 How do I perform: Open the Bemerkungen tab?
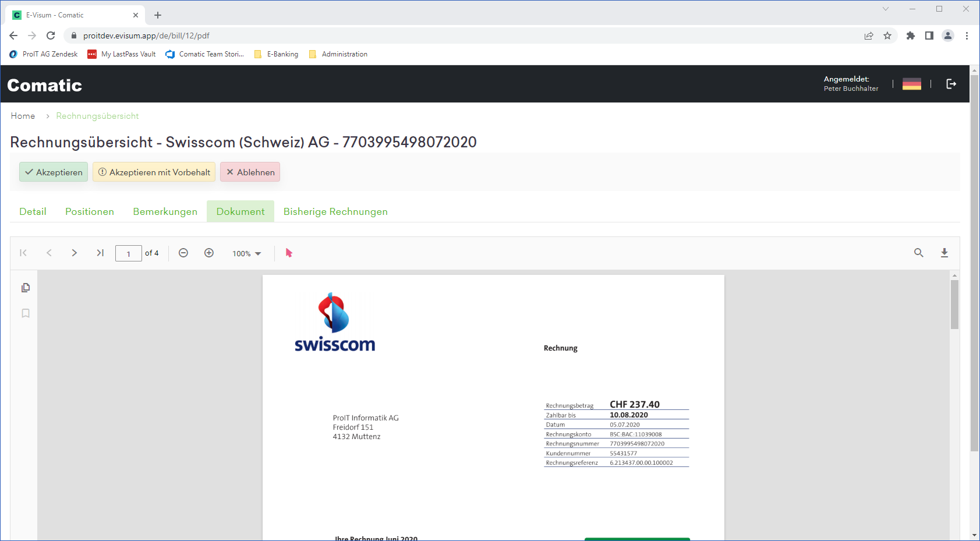[x=165, y=211]
